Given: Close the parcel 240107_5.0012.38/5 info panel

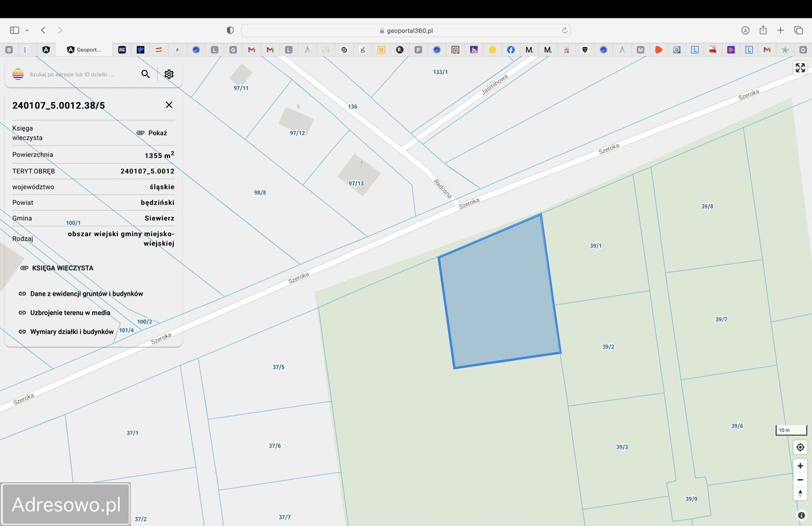Looking at the screenshot, I should [169, 105].
